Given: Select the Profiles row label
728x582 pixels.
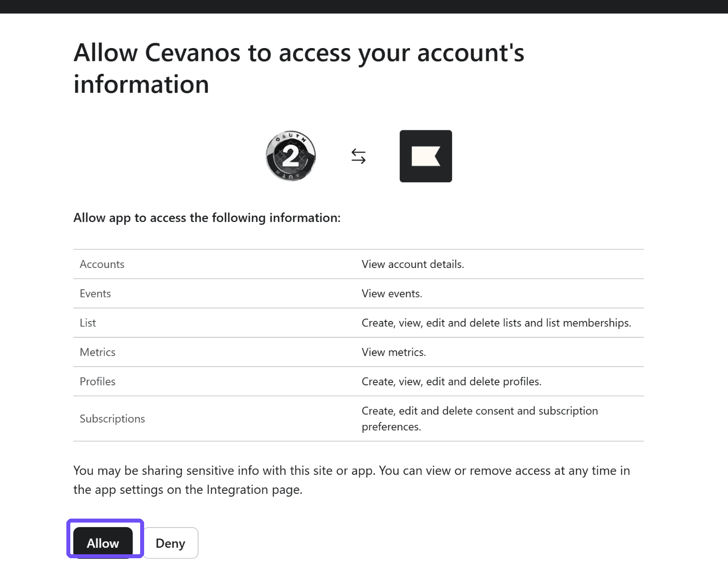Looking at the screenshot, I should (x=98, y=381).
